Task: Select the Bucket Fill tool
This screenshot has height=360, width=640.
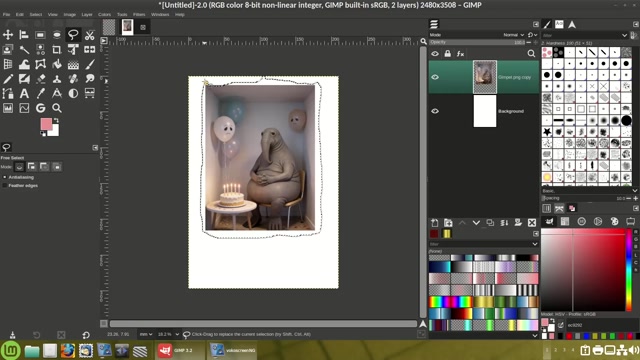Action: (57, 64)
